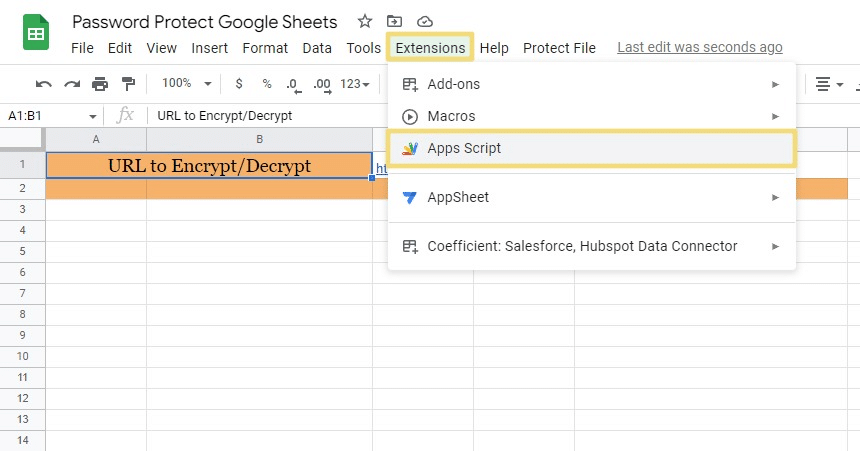Open the Protect File menu
The height and width of the screenshot is (451, 860).
pyautogui.click(x=559, y=48)
